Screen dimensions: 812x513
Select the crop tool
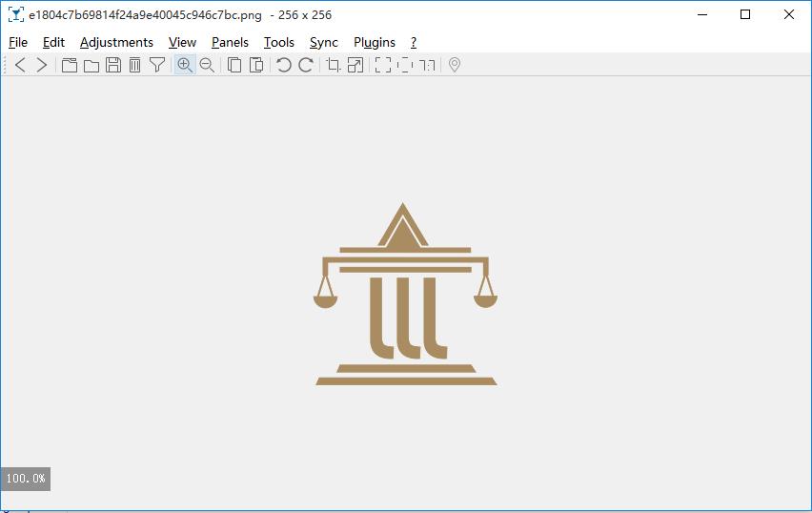(x=333, y=65)
